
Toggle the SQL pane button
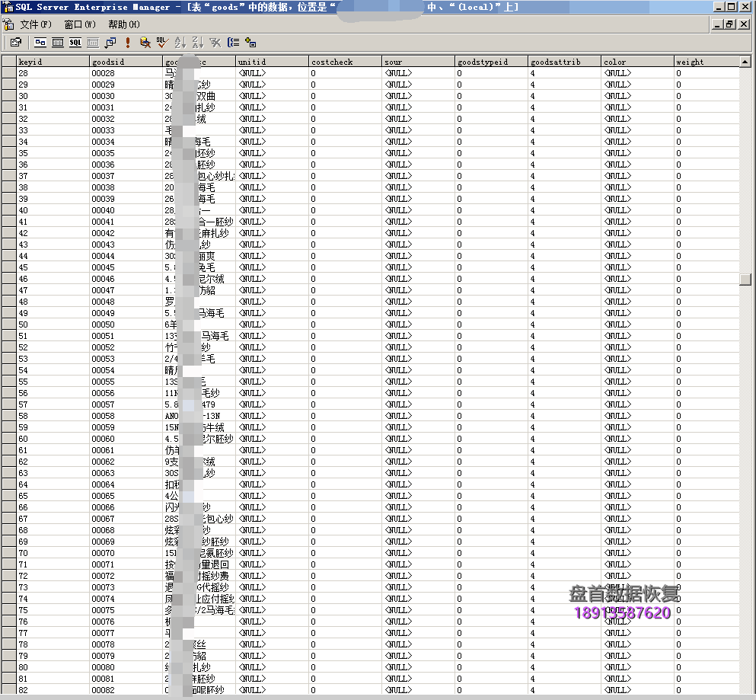75,43
